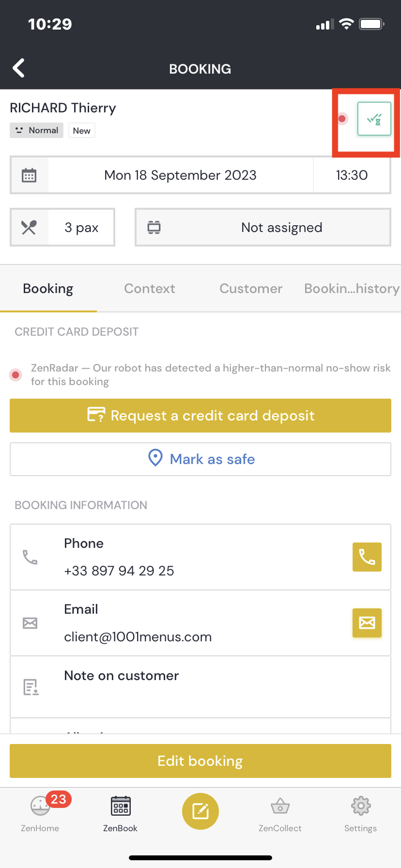This screenshot has width=401, height=868.
Task: Tap the New status tag
Action: pos(81,131)
